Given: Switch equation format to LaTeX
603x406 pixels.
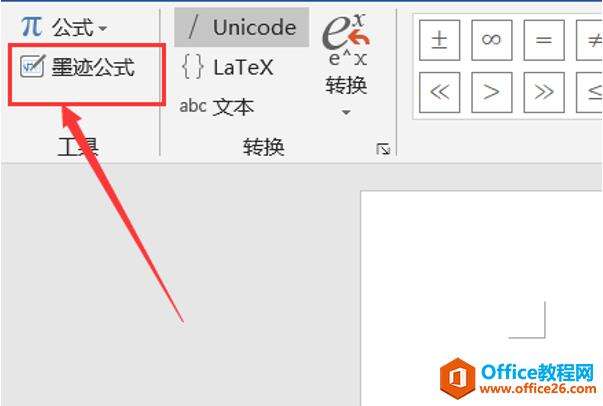Looking at the screenshot, I should coord(228,67).
